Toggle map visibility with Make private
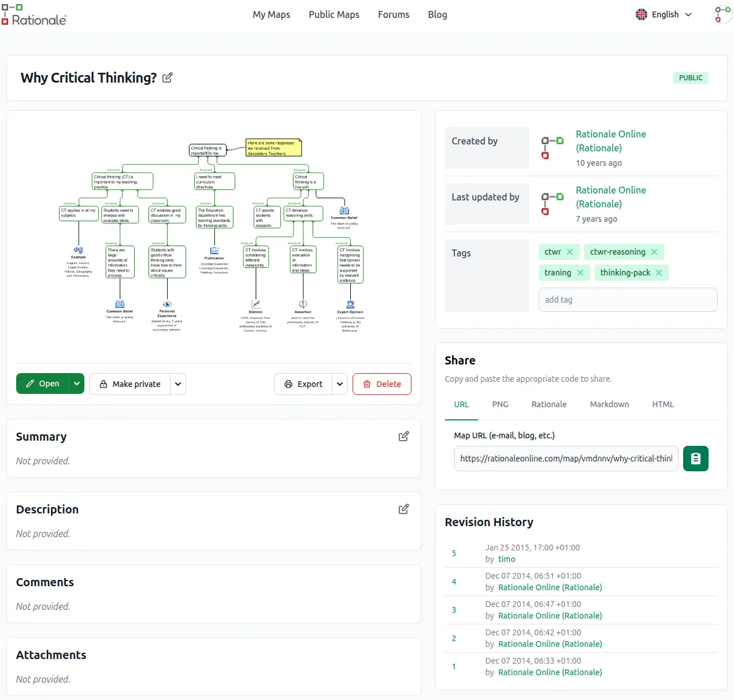 tap(130, 384)
